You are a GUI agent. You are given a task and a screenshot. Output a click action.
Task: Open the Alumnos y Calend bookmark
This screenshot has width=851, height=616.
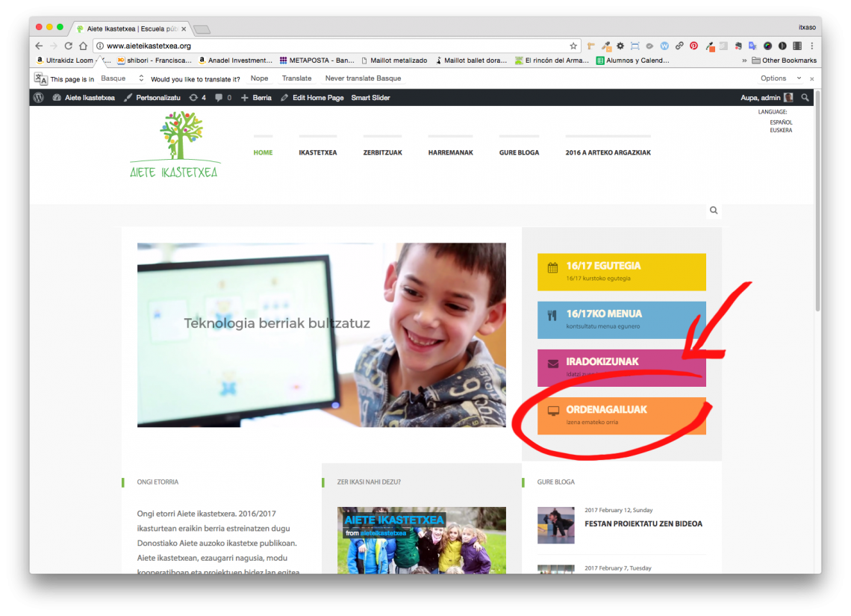632,60
